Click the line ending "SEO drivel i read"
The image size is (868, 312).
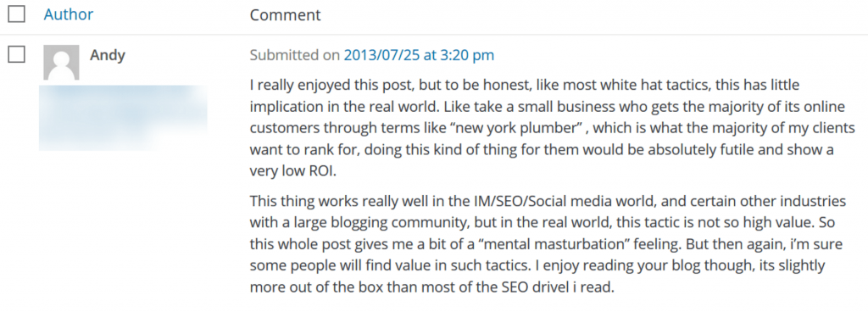tap(432, 287)
